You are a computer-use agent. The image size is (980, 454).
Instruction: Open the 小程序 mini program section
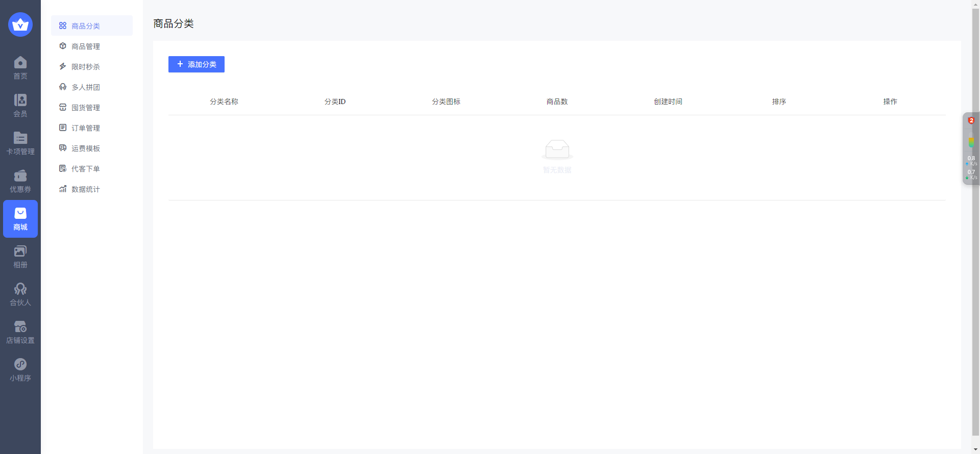(20, 370)
